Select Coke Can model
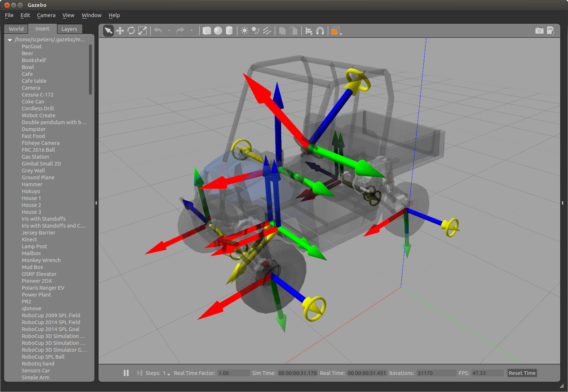The image size is (568, 392). coord(33,102)
